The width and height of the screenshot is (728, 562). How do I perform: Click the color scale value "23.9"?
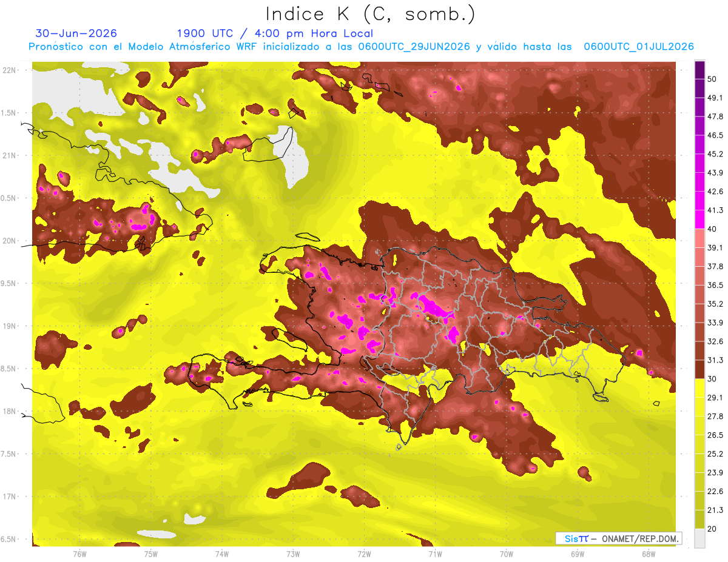pyautogui.click(x=715, y=473)
